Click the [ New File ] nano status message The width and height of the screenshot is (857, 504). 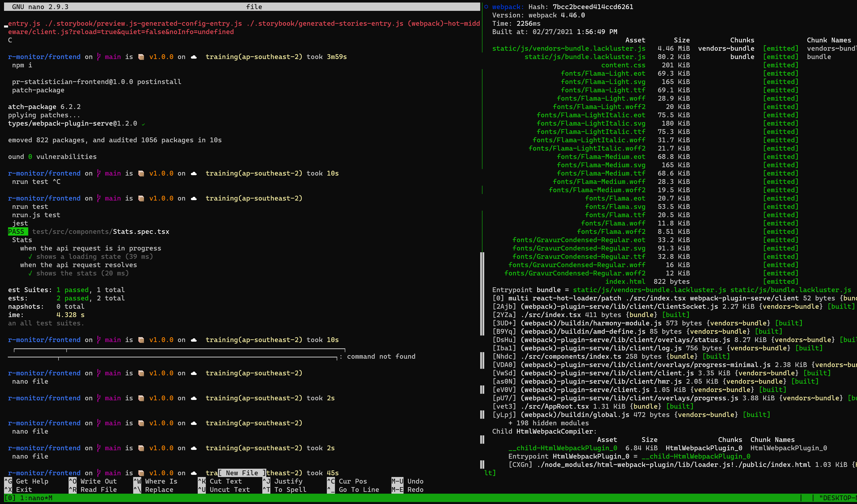242,473
